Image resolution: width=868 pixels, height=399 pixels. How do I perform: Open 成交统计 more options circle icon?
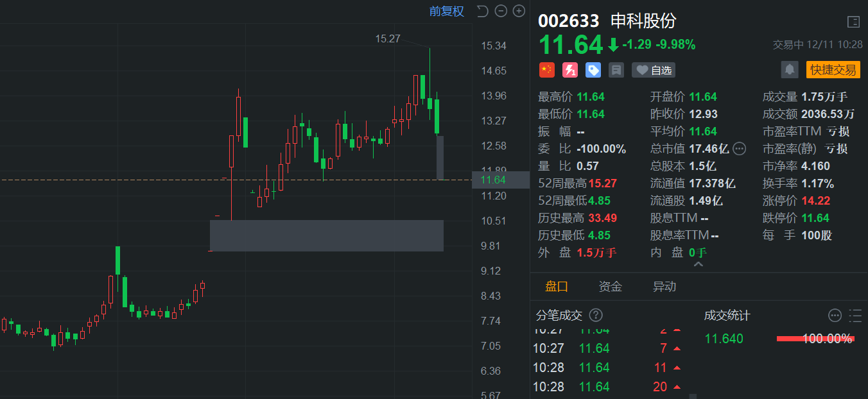[835, 315]
